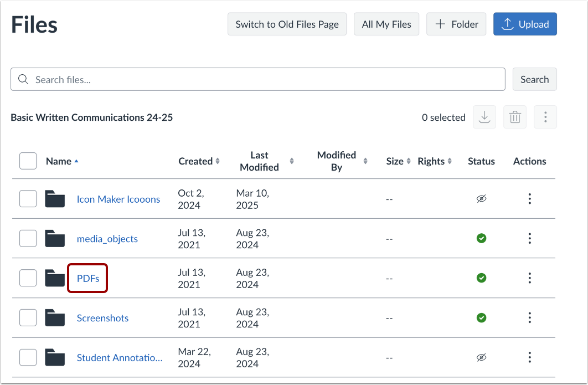Open bulk actions kebab menu beside trash
The height and width of the screenshot is (385, 588).
point(545,117)
